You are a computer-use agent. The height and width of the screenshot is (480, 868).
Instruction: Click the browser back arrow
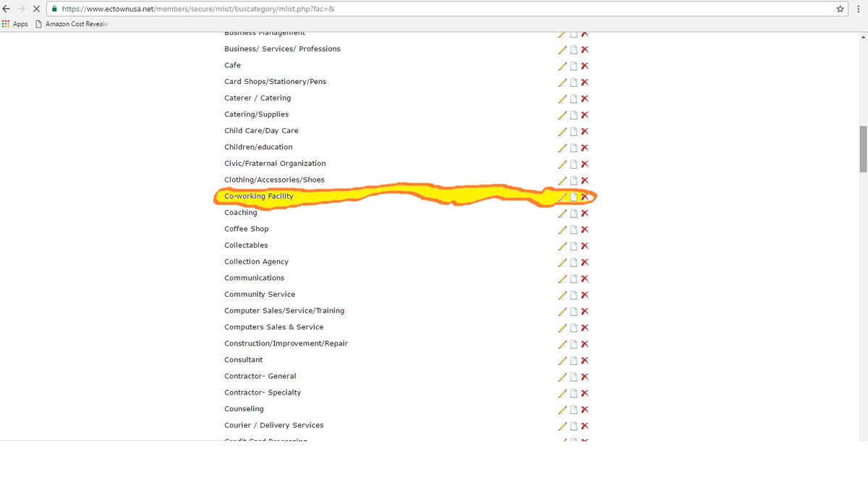(x=7, y=9)
